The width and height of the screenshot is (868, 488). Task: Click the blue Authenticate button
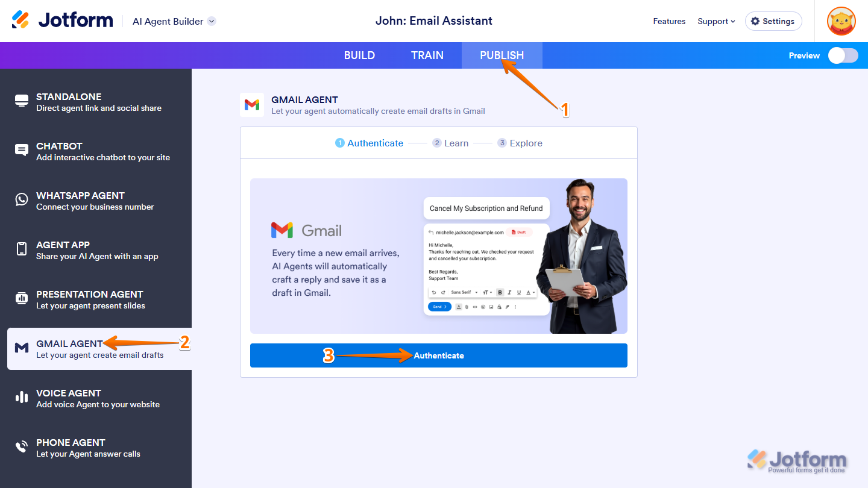[x=439, y=355]
